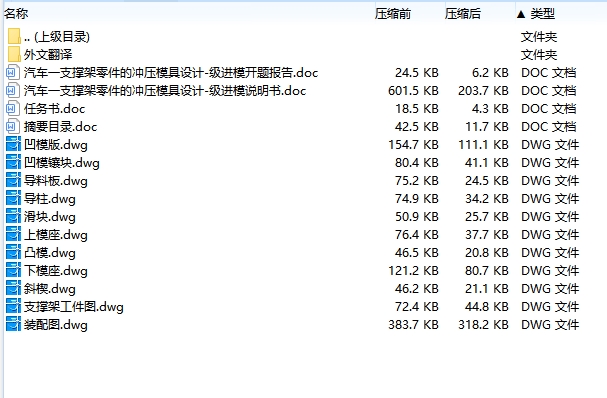The height and width of the screenshot is (398, 607).
Task: Click the 18.5 KB size value
Action: [417, 108]
